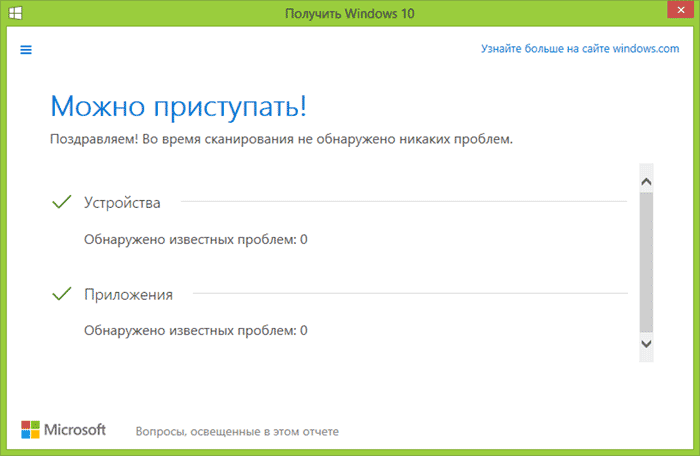Click the vertical scrollbar thumb

coord(646,260)
